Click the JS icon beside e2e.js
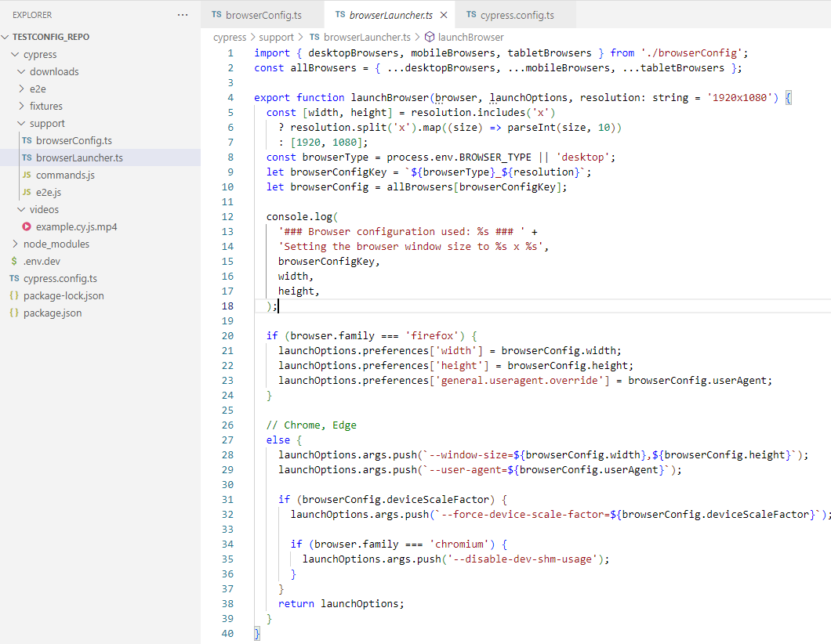The height and width of the screenshot is (644, 831). 27,192
